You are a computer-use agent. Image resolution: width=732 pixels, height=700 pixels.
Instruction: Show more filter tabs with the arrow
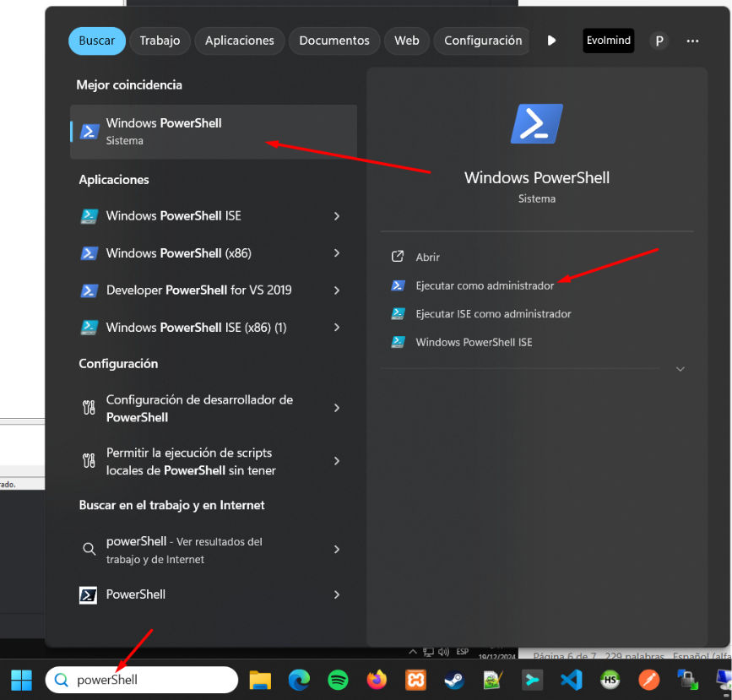coord(552,41)
